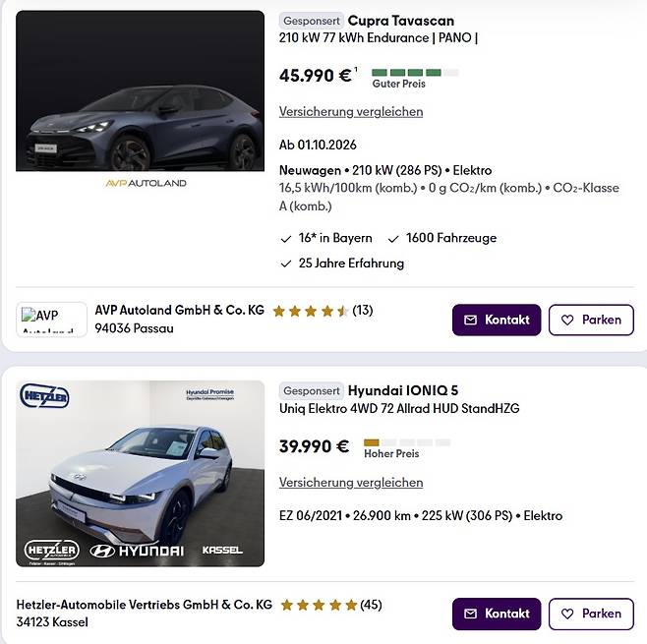The width and height of the screenshot is (647, 644).
Task: Click "Versicherung vergleichen" under the Hyundai price
Action: (351, 483)
